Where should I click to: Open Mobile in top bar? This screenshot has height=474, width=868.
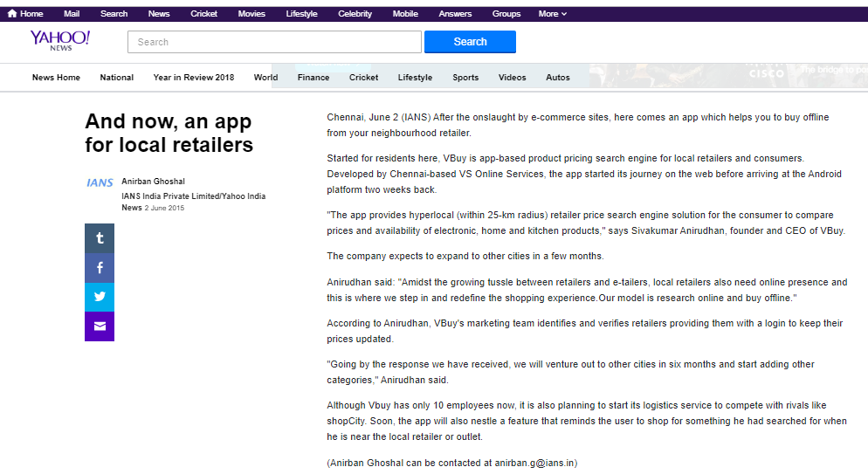pos(405,14)
